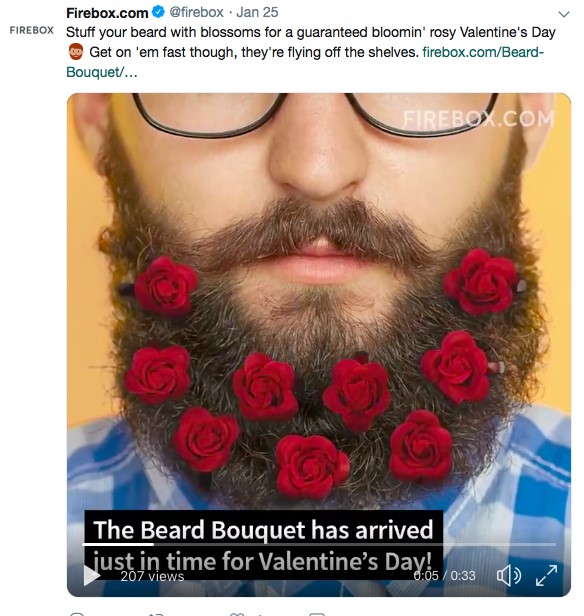Click the blue verified badge next to Firebox.com
The width and height of the screenshot is (584, 616).
coord(158,12)
